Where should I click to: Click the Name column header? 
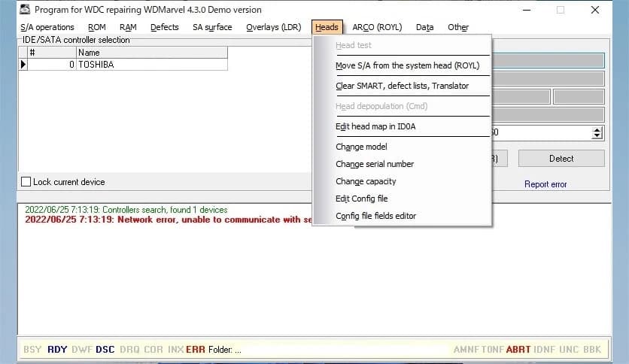click(x=152, y=53)
